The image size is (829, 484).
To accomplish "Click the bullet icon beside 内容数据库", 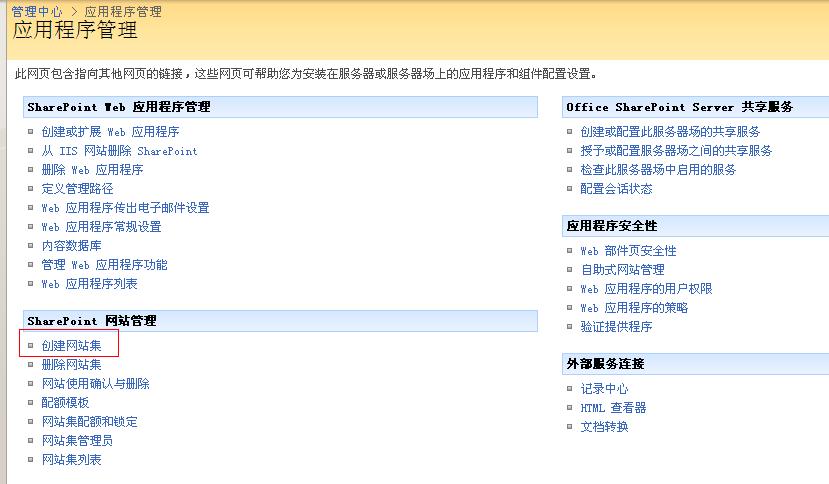I will [x=31, y=246].
